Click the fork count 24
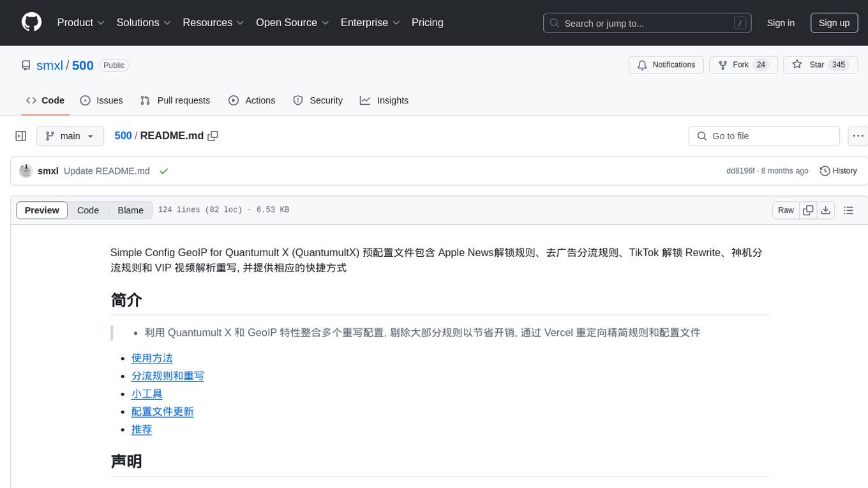Screen dimensions: 868x488 click(760, 65)
